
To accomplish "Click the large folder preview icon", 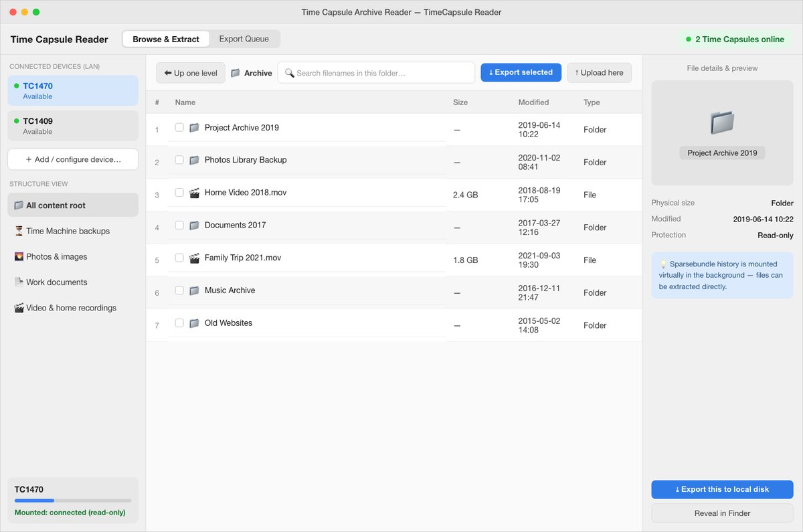I will [x=722, y=122].
